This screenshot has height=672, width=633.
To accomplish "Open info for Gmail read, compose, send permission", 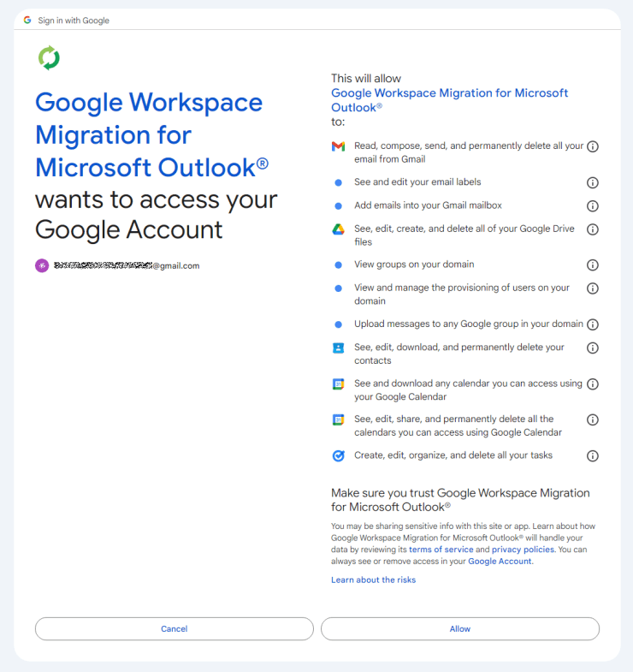I will 592,146.
